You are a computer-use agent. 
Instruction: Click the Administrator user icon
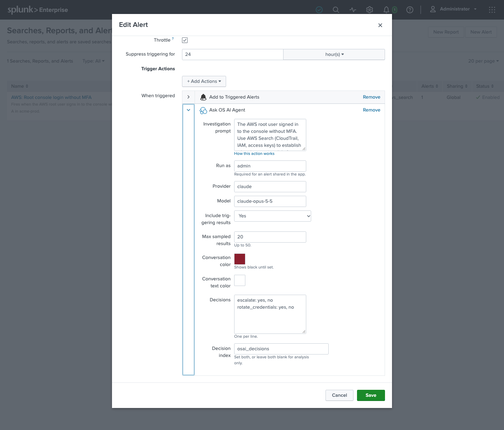[433, 9]
